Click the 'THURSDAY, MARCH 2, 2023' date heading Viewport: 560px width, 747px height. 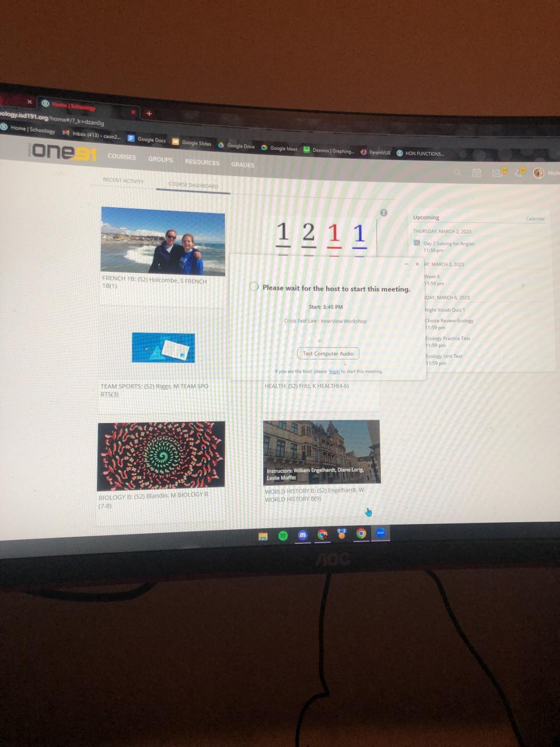click(x=442, y=232)
